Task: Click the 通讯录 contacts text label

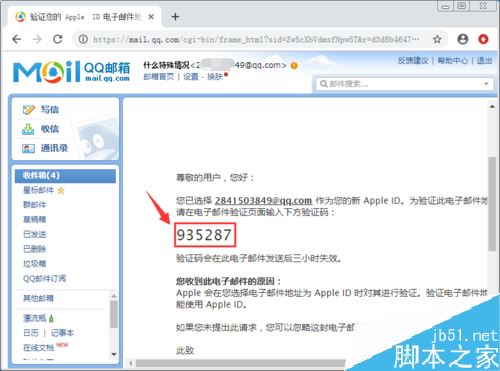Action: pyautogui.click(x=54, y=148)
